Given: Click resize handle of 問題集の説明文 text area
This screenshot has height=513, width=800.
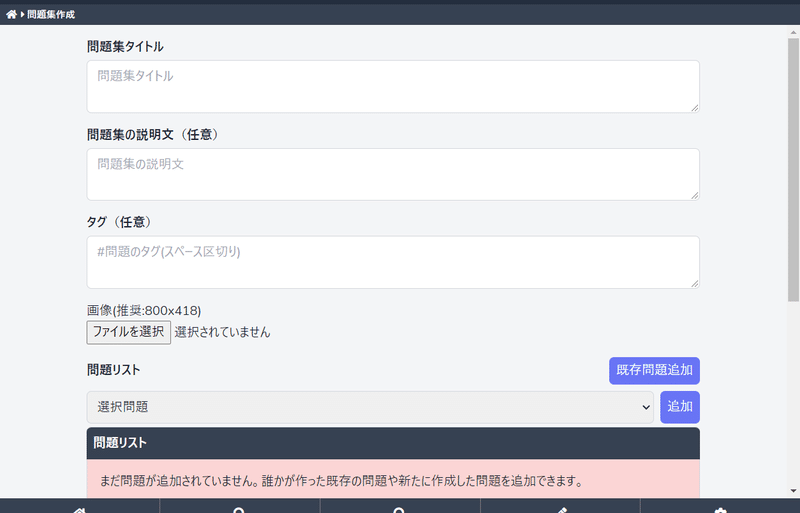Looking at the screenshot, I should [x=695, y=196].
